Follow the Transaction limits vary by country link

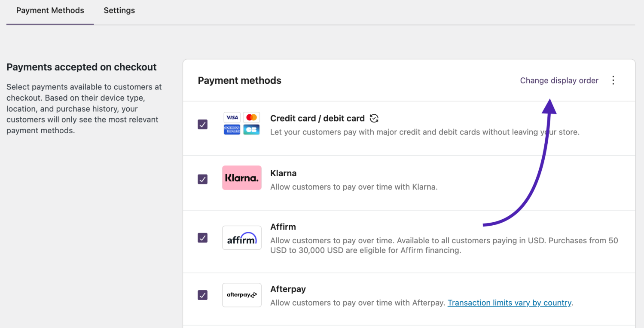509,303
